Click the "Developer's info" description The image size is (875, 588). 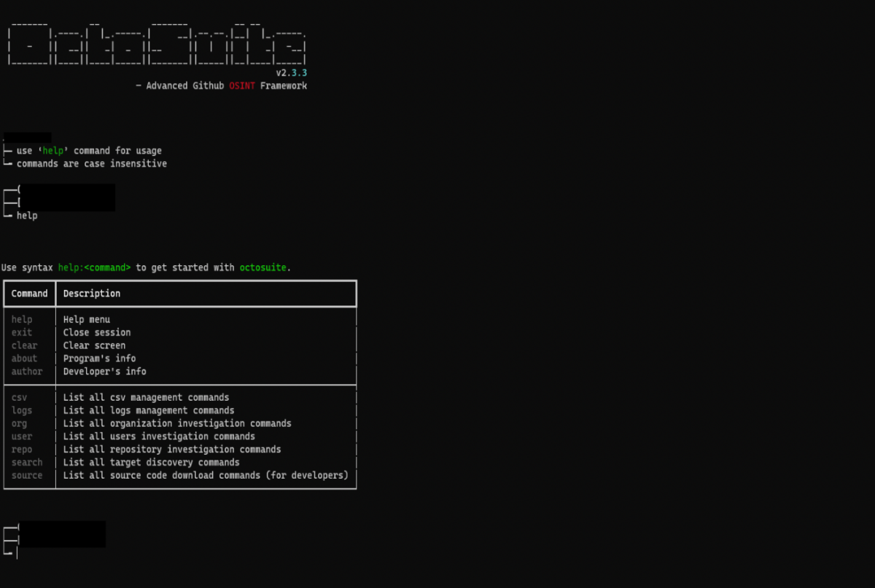pos(104,372)
